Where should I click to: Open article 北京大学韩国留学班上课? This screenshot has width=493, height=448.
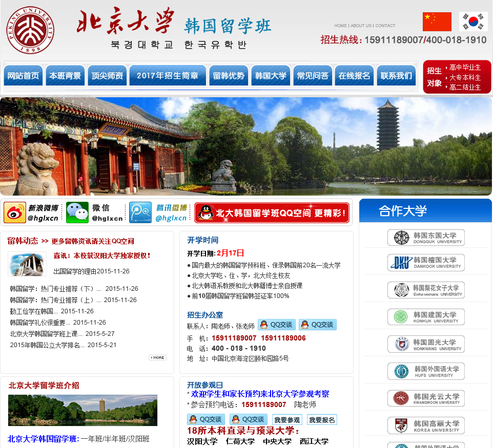[x=46, y=334]
